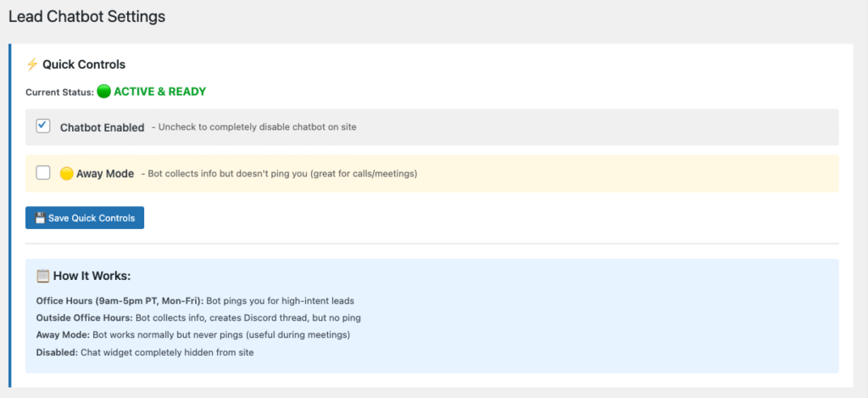Enable the Away Mode checkbox
This screenshot has height=398, width=868.
coord(43,173)
